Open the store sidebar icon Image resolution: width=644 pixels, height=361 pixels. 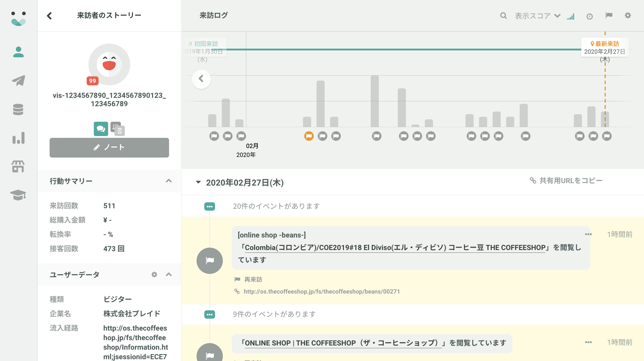pyautogui.click(x=18, y=166)
